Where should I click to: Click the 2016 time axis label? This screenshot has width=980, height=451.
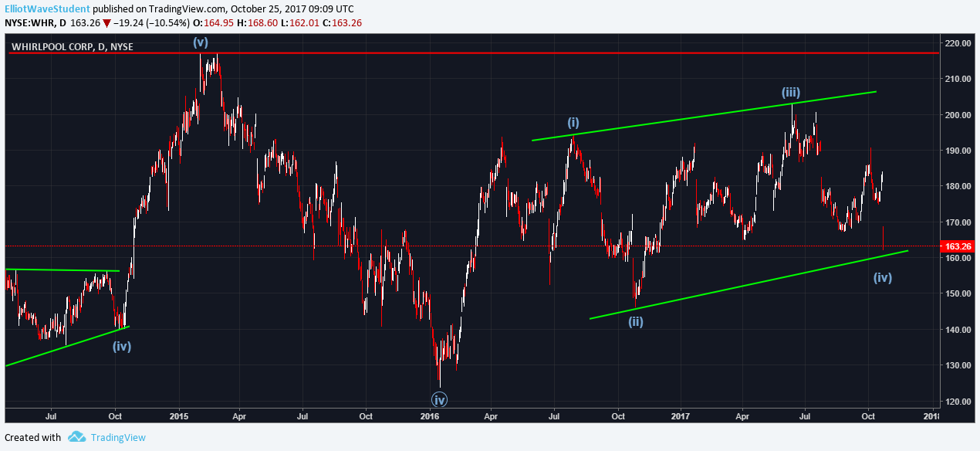429,415
